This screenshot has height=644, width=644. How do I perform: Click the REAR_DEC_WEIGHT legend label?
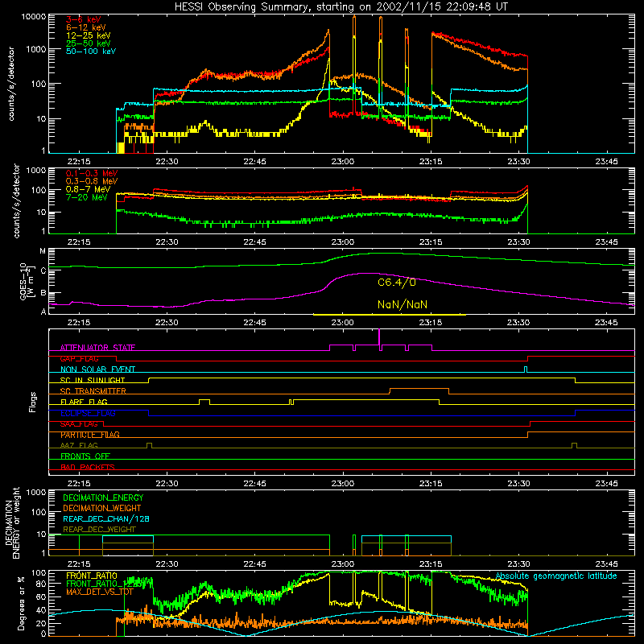pos(99,530)
